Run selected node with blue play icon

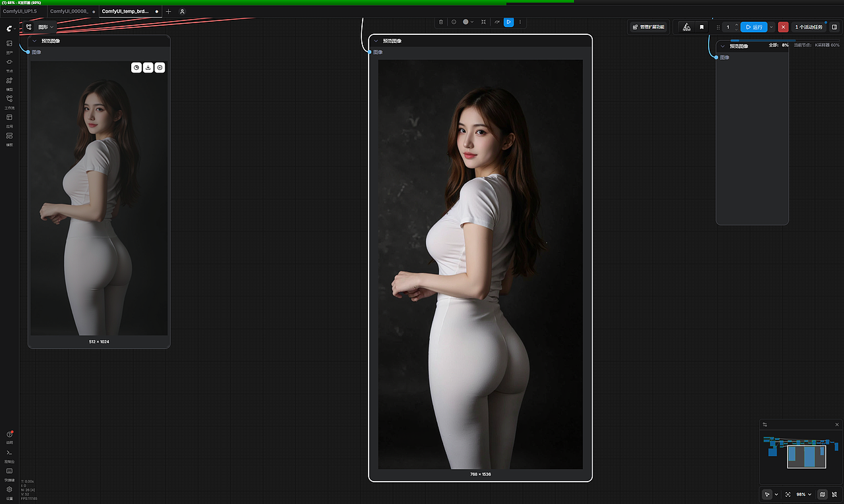[508, 22]
